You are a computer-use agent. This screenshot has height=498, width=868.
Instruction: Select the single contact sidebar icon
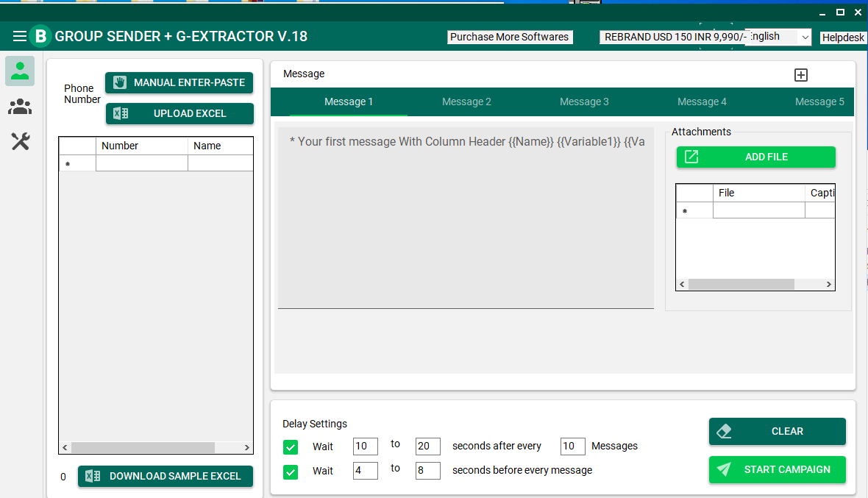click(x=20, y=71)
